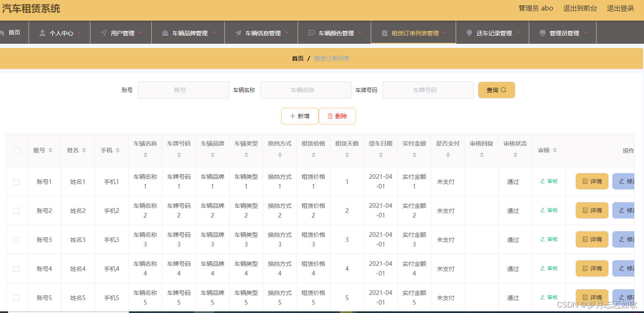The image size is (644, 313).
Task: Check the row checkbox for 账号4
Action: pyautogui.click(x=16, y=269)
